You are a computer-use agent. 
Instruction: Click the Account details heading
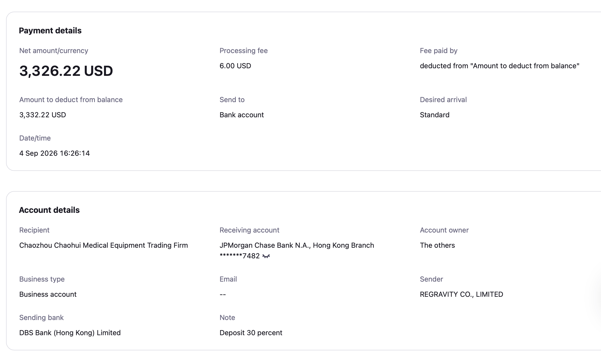[49, 210]
